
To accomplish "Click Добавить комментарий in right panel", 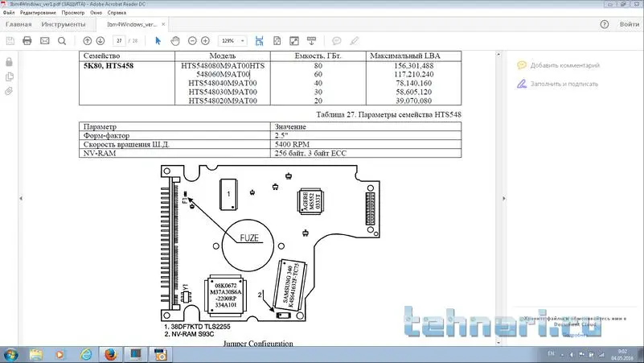I will 564,65.
